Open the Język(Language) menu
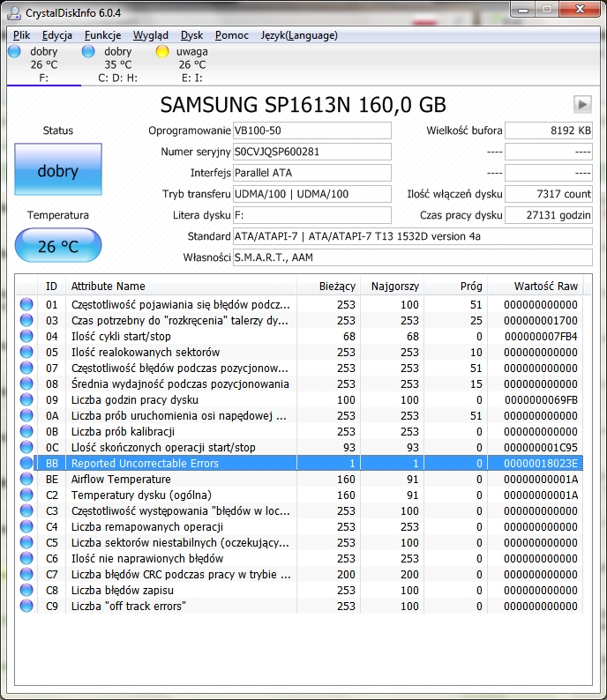Screen dimensions: 607x700 pos(299,35)
